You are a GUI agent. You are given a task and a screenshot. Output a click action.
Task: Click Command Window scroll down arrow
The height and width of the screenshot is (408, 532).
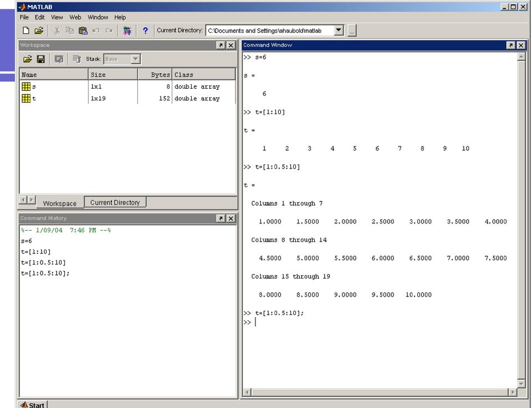coord(521,383)
